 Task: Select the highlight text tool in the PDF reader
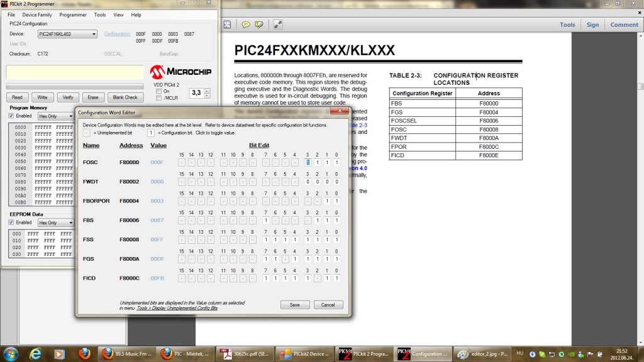[259, 25]
